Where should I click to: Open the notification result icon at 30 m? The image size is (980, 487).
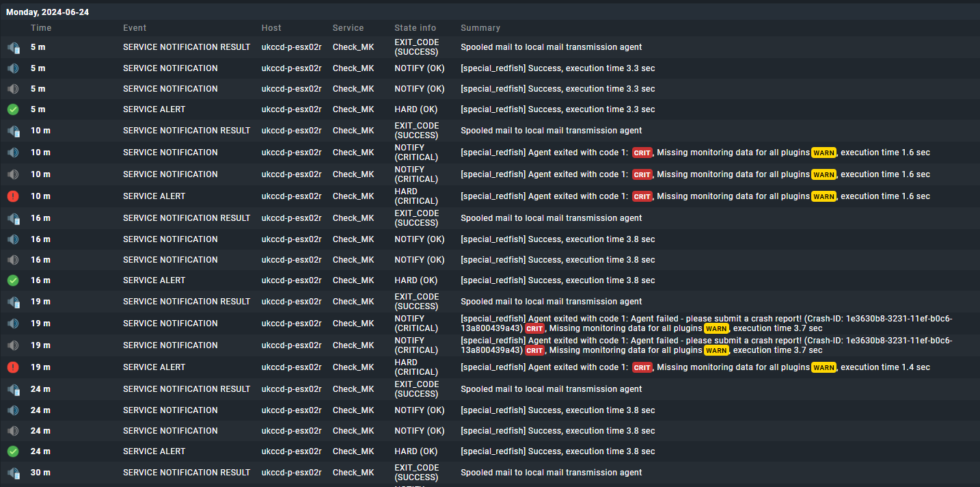click(13, 473)
